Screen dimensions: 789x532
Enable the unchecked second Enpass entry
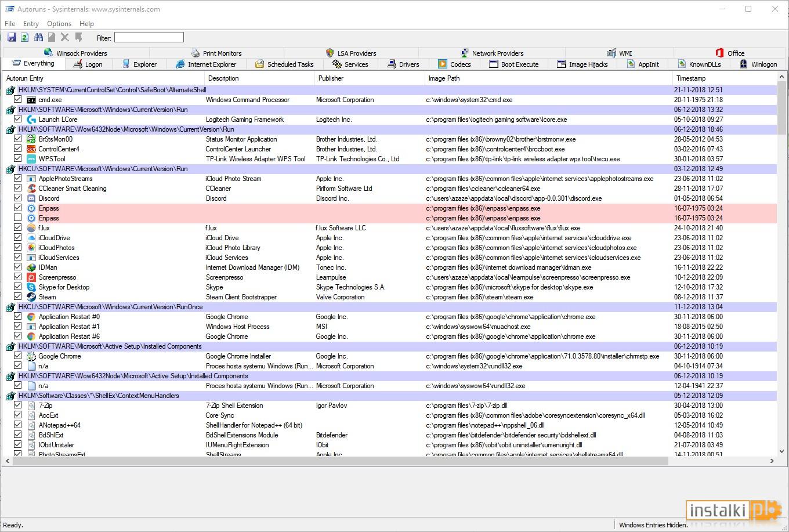click(x=17, y=218)
